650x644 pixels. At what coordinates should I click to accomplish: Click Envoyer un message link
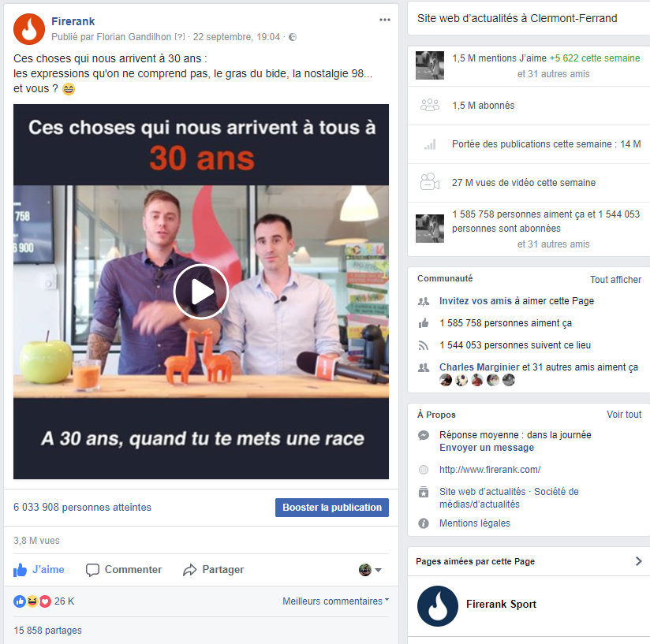click(487, 447)
